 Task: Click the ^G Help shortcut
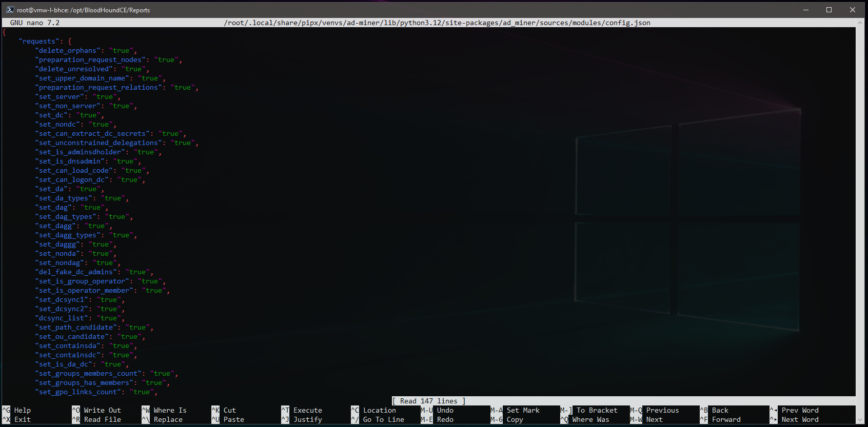pyautogui.click(x=16, y=411)
